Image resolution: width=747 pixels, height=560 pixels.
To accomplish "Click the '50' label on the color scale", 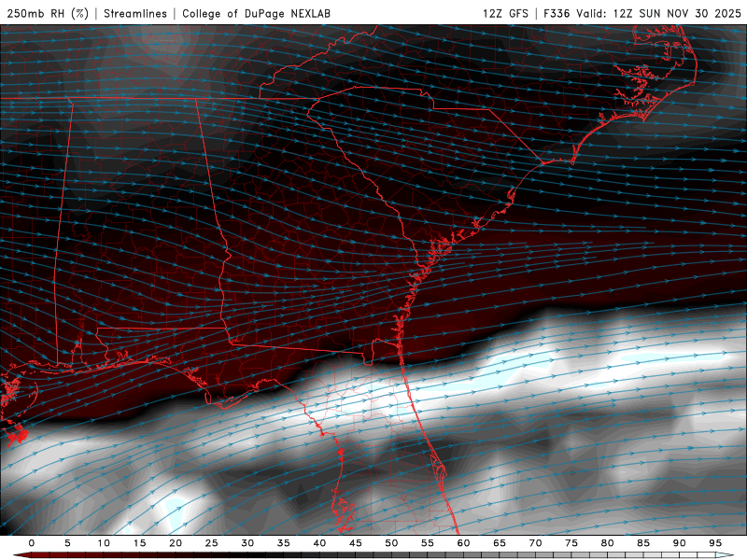I will pos(391,543).
